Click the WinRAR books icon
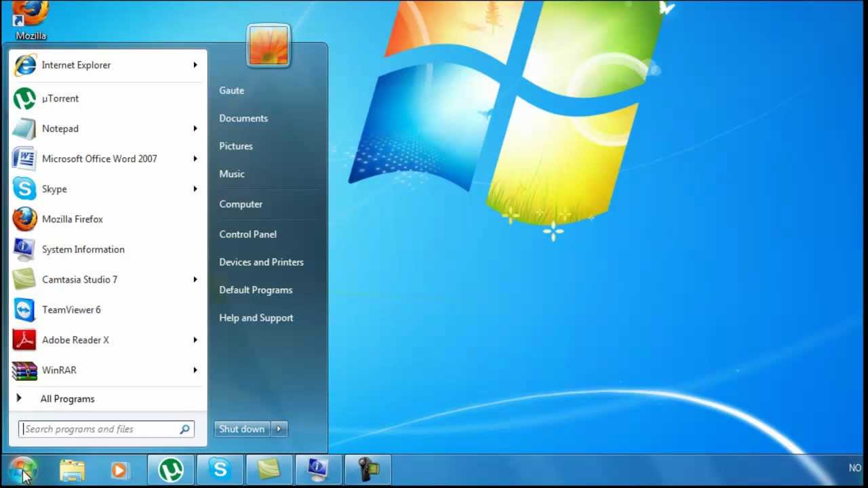868x488 pixels. click(25, 370)
